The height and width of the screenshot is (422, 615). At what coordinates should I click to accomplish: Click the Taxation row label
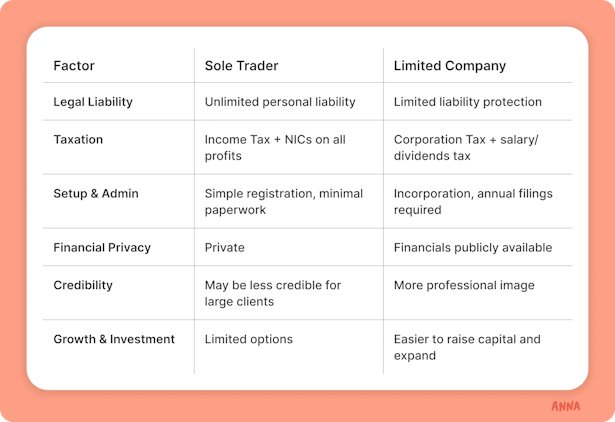78,140
